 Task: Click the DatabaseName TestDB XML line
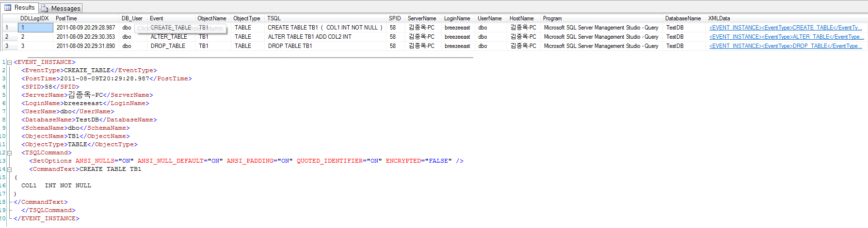click(89, 120)
